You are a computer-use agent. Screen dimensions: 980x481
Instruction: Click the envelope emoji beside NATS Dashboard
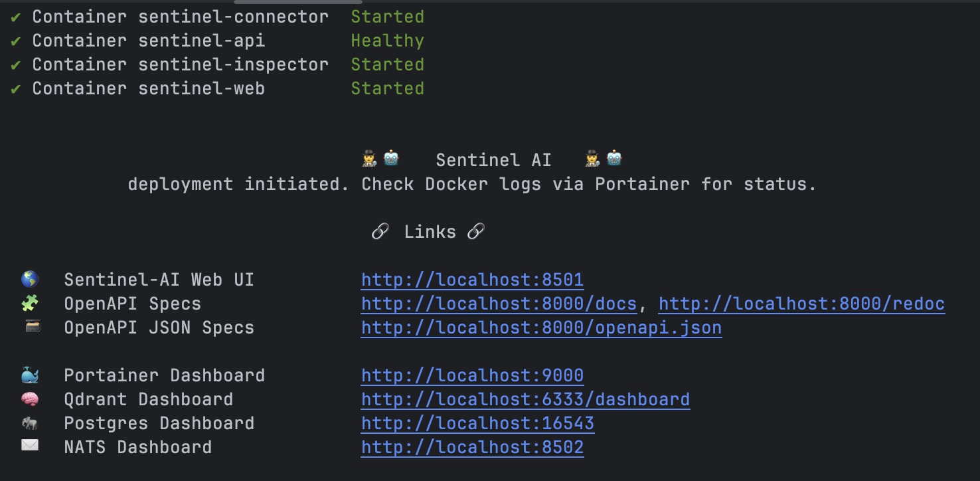tap(30, 446)
